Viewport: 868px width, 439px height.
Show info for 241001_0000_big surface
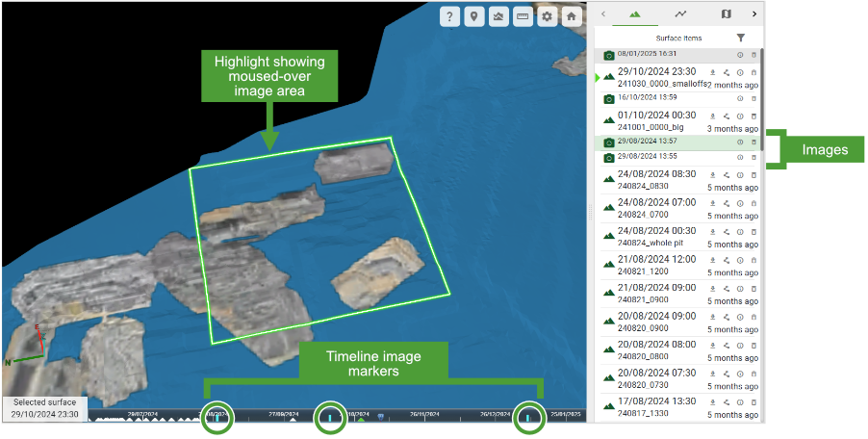coord(740,116)
